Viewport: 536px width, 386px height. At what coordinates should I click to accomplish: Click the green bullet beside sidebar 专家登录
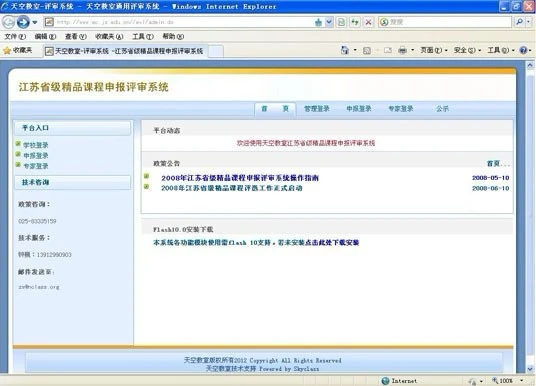18,165
